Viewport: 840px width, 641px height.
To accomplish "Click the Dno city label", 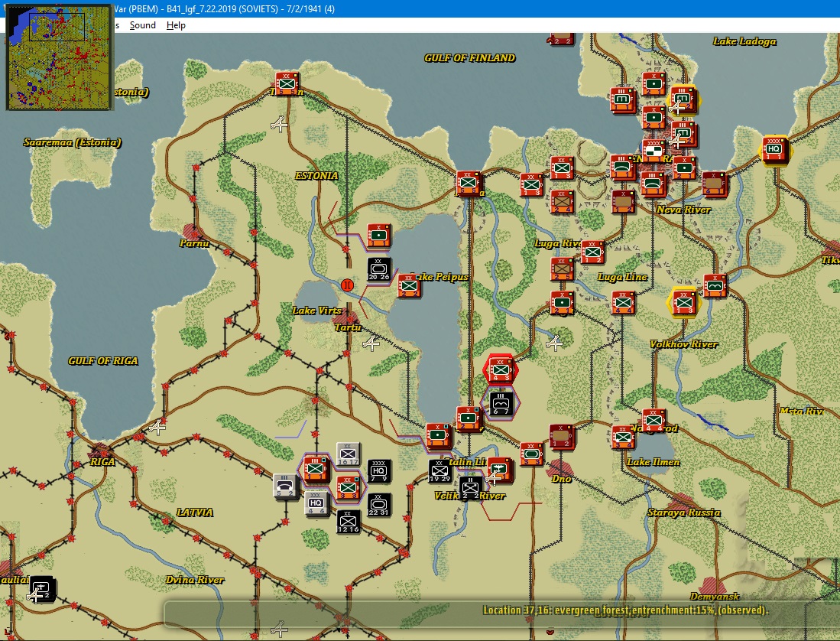I will click(562, 479).
